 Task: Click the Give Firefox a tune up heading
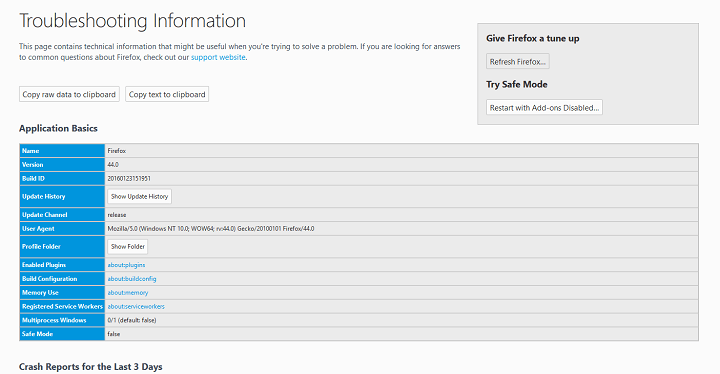click(533, 39)
